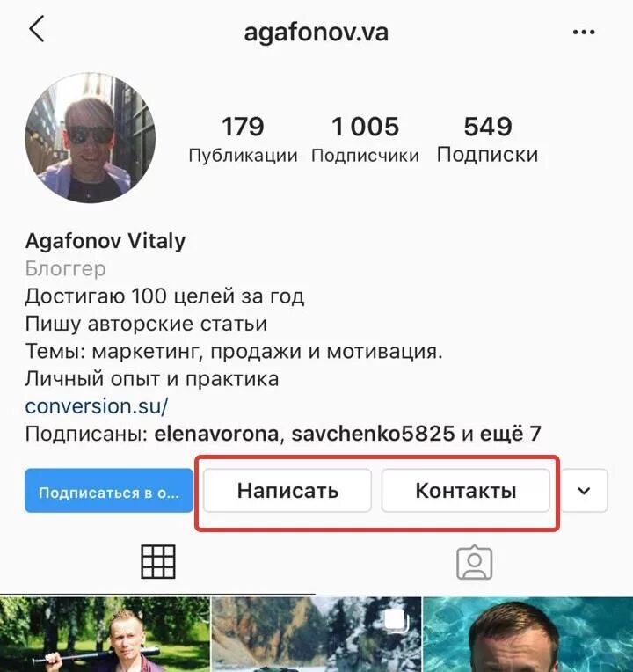View the 1 005 Подписчики list
This screenshot has width=633, height=672.
point(365,139)
